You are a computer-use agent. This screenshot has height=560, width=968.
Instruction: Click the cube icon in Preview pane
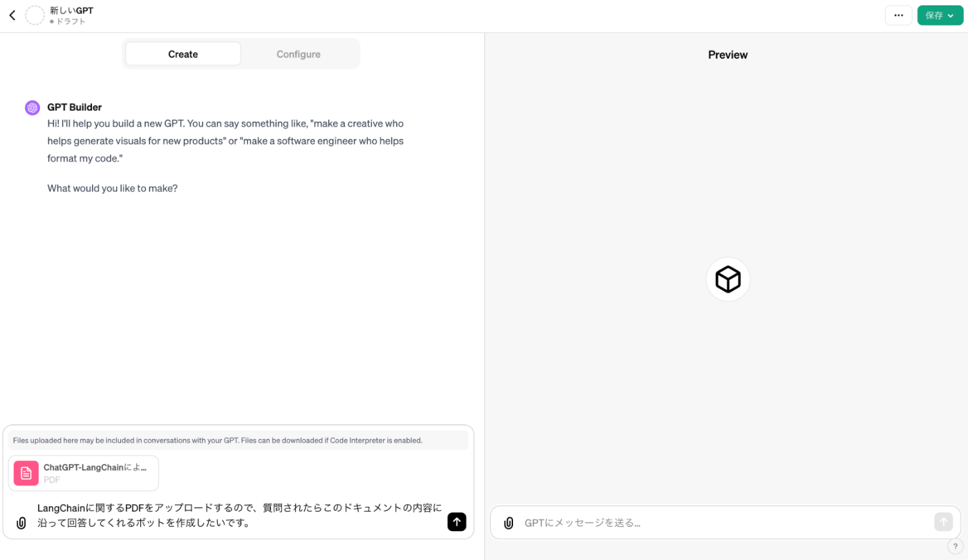(x=728, y=279)
